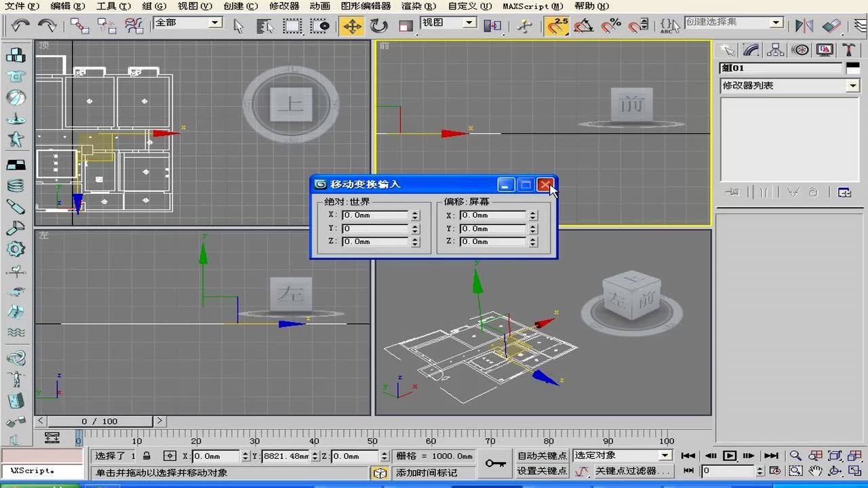Toggle the animation key lock icon
This screenshot has height=488, width=868.
coord(494,463)
